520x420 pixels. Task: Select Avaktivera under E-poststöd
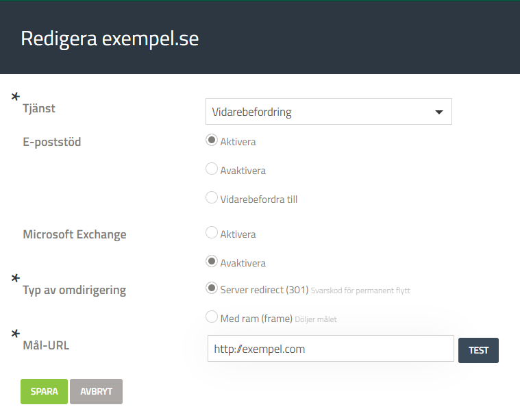pos(212,169)
